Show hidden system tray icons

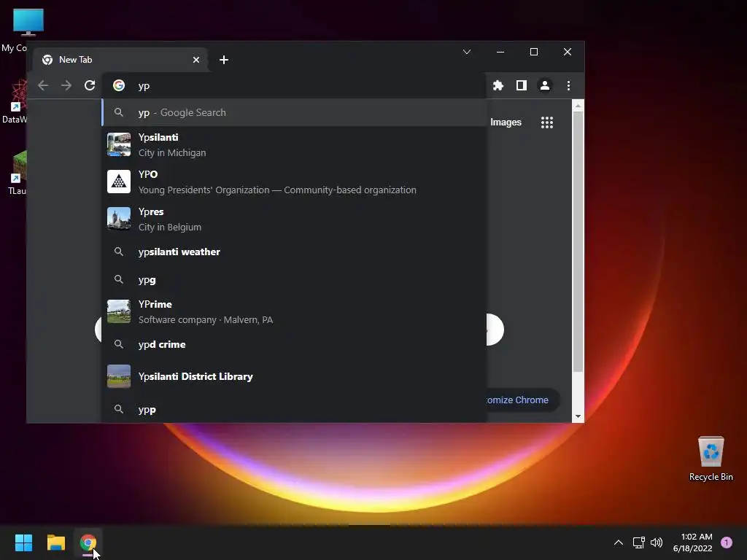[619, 542]
